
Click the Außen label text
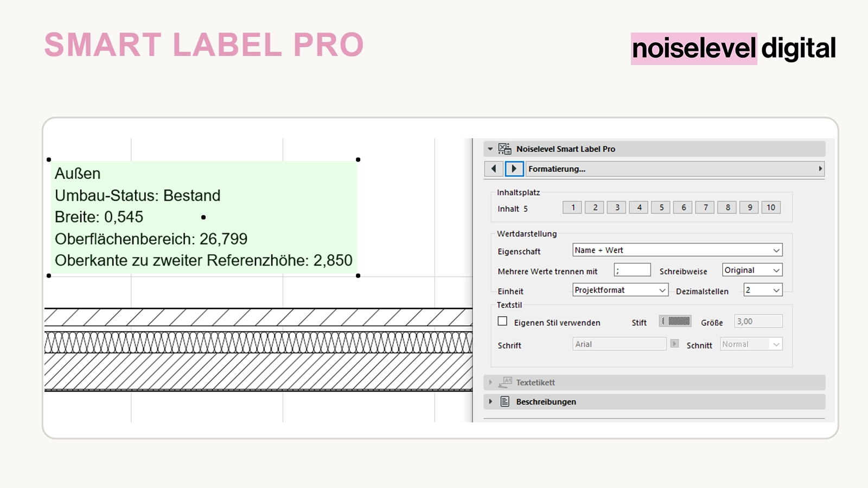click(78, 174)
